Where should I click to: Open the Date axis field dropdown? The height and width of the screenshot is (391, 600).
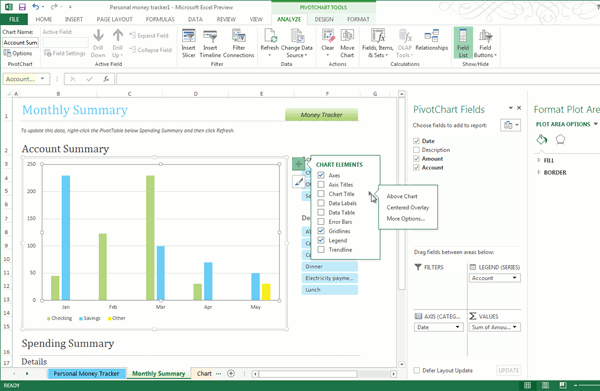(x=457, y=327)
